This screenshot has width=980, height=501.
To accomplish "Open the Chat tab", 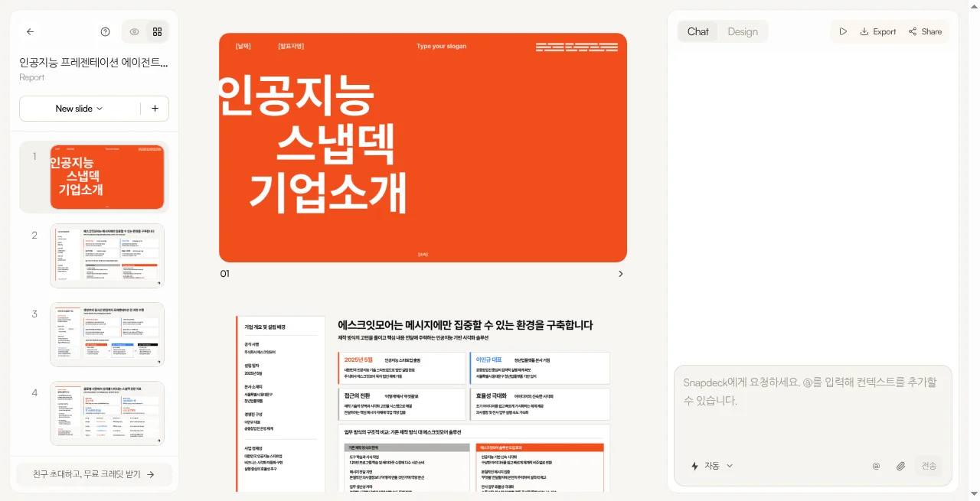I will tap(698, 32).
